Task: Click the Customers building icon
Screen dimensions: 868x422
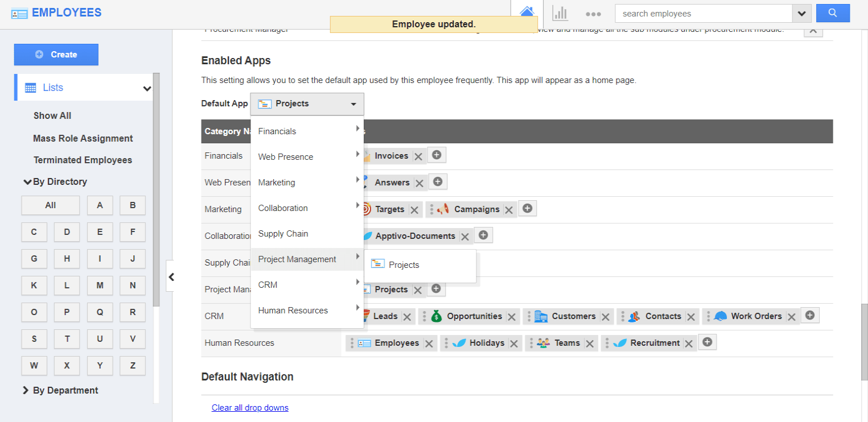Action: [x=541, y=316]
